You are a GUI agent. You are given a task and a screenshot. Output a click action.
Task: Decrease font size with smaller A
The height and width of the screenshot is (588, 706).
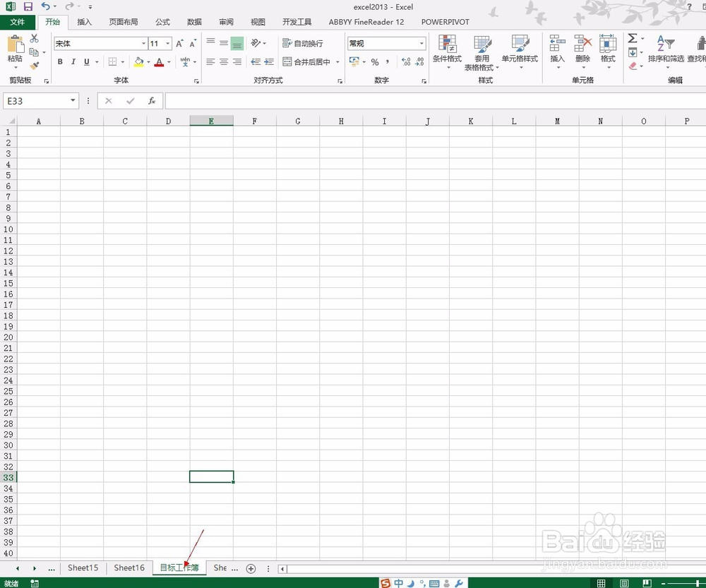193,44
